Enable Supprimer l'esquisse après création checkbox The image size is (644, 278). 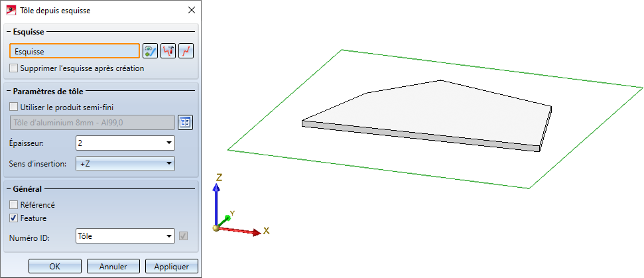(13, 68)
